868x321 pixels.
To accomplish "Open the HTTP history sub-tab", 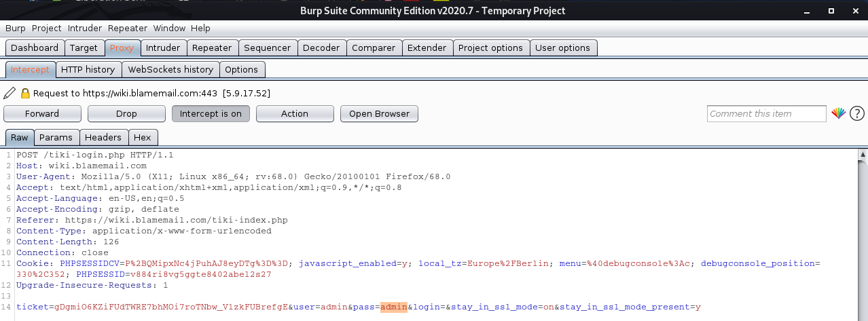I will 88,69.
